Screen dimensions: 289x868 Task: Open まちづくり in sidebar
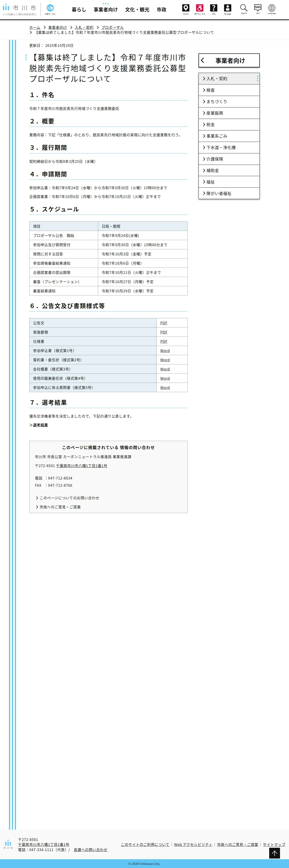tap(229, 102)
